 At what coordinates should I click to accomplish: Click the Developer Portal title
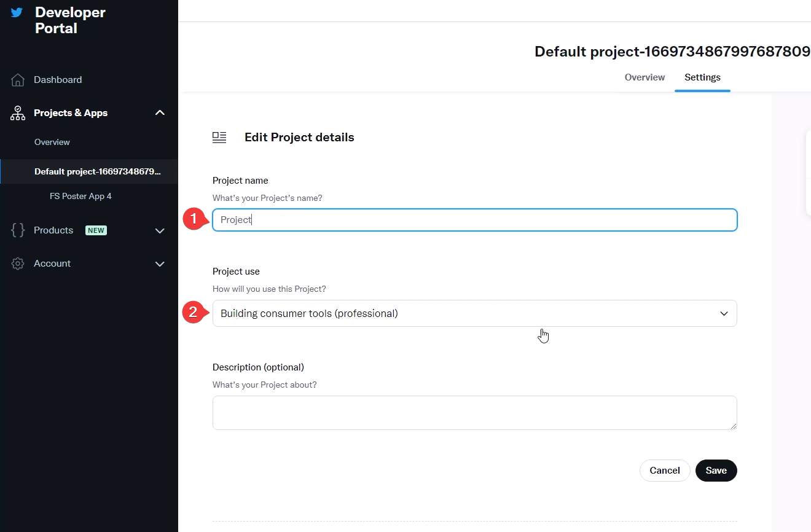(x=70, y=20)
